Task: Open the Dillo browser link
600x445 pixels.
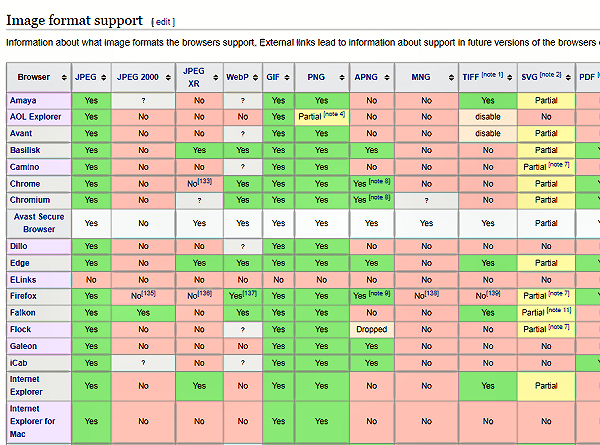Action: [x=18, y=246]
